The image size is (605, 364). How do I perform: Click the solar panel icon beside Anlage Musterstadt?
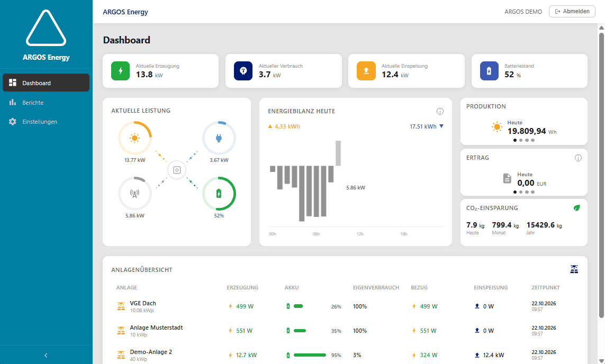pyautogui.click(x=121, y=331)
